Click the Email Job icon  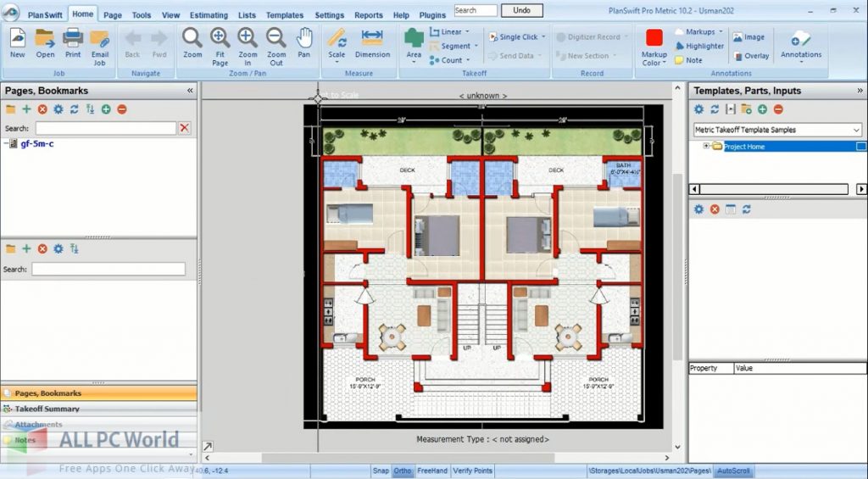point(100,38)
